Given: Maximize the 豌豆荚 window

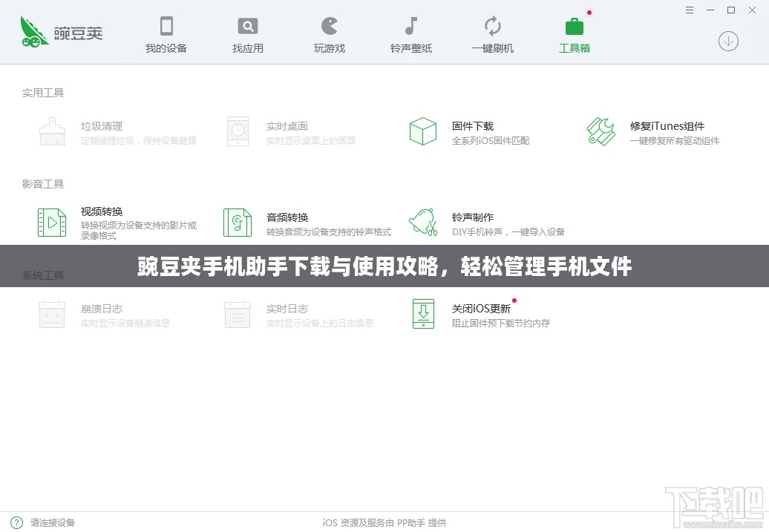Looking at the screenshot, I should coord(730,10).
